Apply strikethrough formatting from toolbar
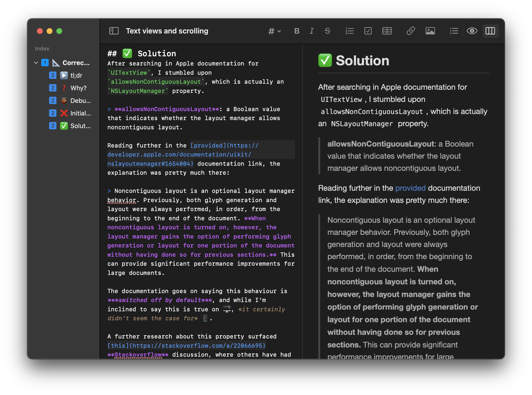532x395 pixels. click(327, 31)
